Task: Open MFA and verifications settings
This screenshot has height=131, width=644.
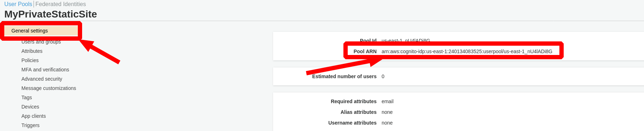Action: pyautogui.click(x=45, y=70)
